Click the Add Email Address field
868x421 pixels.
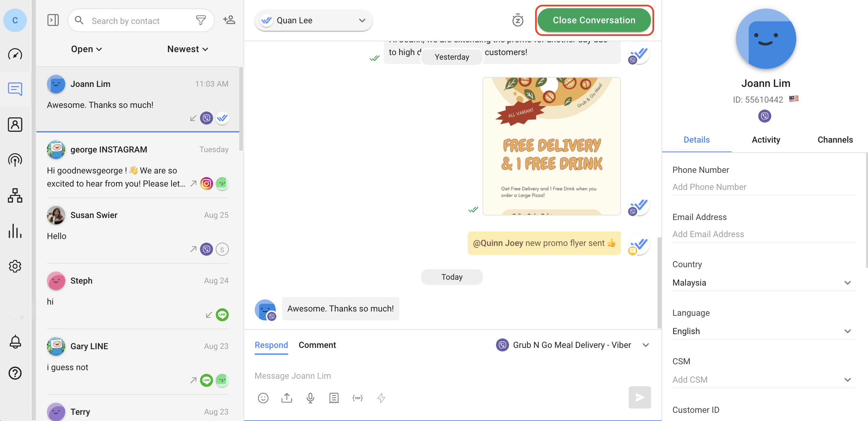click(x=763, y=234)
